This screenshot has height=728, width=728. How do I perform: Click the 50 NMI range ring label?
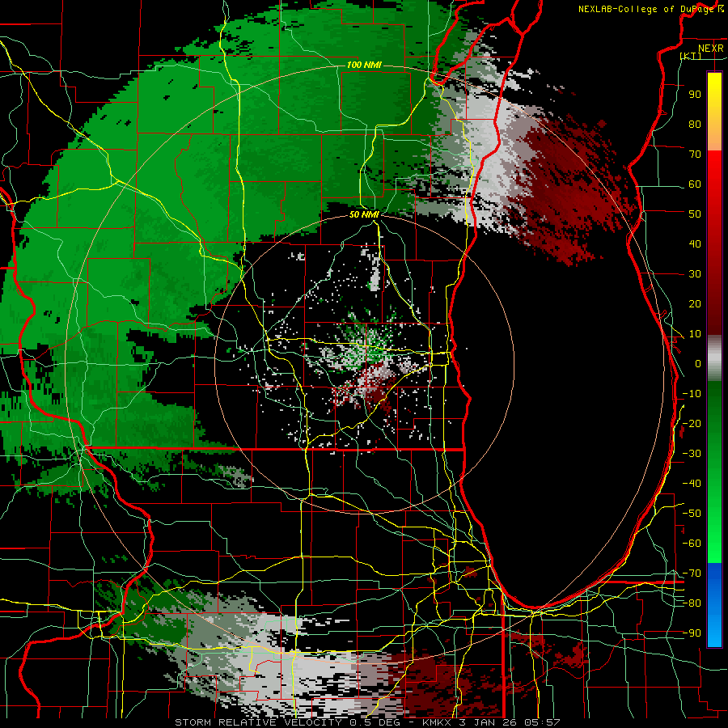tap(364, 214)
